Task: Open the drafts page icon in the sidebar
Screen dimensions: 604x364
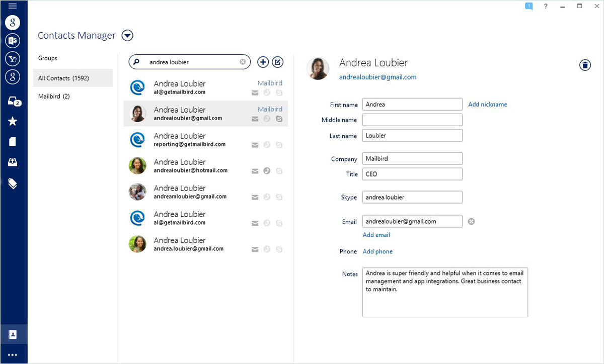Action: pyautogui.click(x=13, y=142)
